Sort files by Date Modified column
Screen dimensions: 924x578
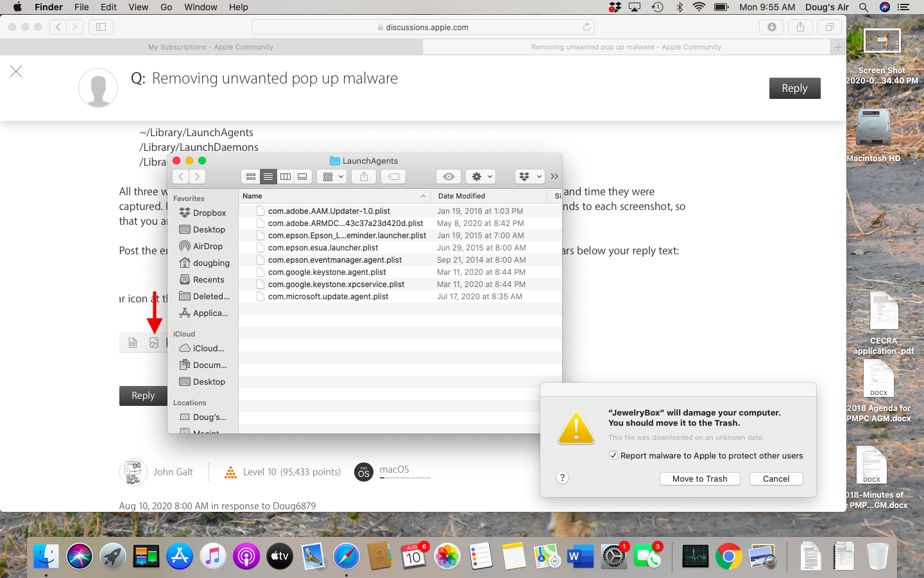point(490,196)
